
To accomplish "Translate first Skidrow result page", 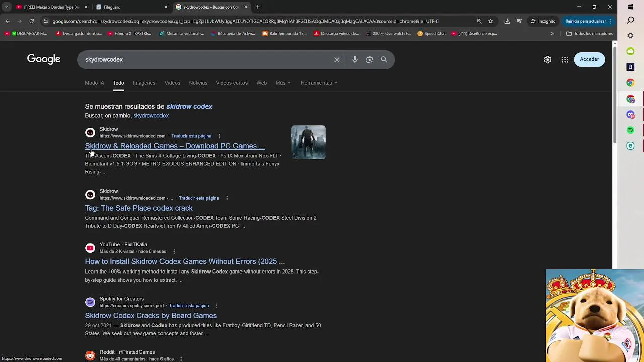I will pyautogui.click(x=191, y=136).
